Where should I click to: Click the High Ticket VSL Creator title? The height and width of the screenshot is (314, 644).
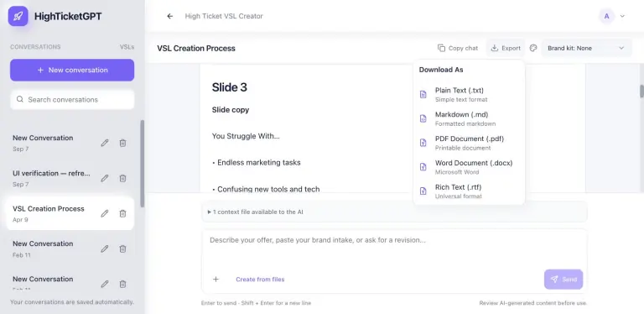coord(224,16)
